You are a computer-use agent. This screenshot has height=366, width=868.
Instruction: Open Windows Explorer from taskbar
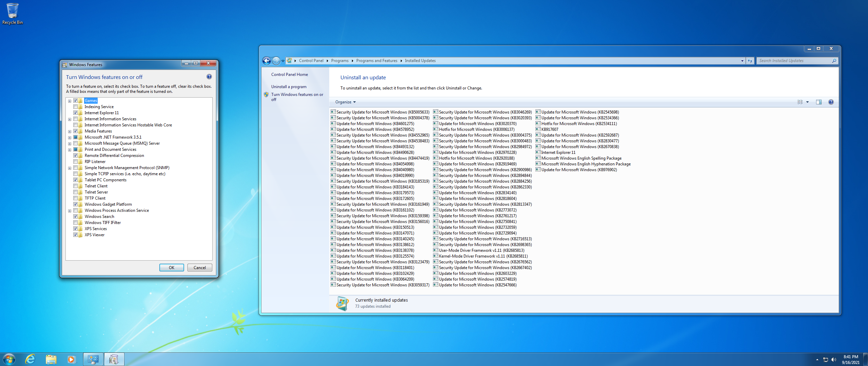[51, 359]
